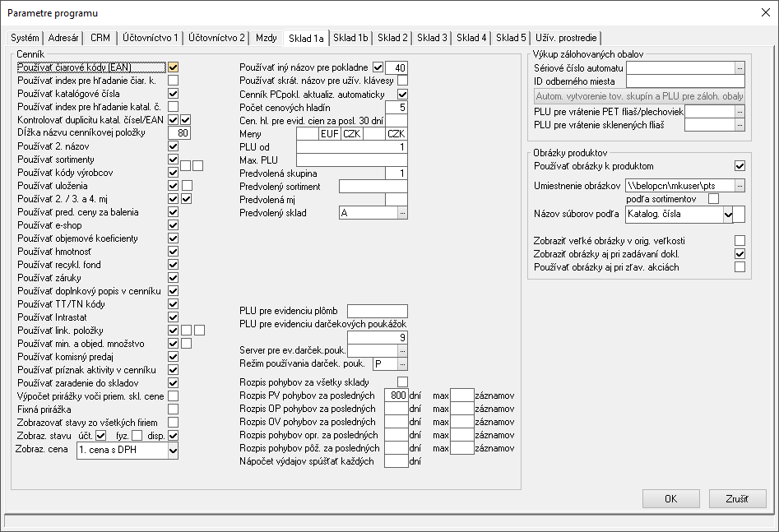Browse for Umiestnenie obrázkov folder path

740,186
